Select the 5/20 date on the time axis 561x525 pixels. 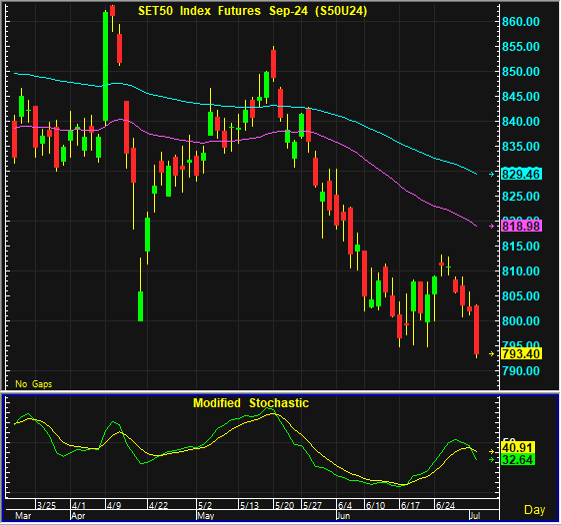pos(284,505)
